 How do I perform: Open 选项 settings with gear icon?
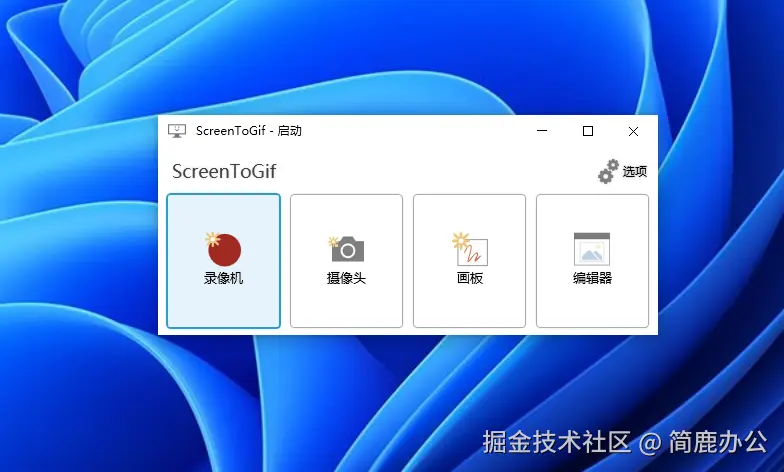coord(622,172)
